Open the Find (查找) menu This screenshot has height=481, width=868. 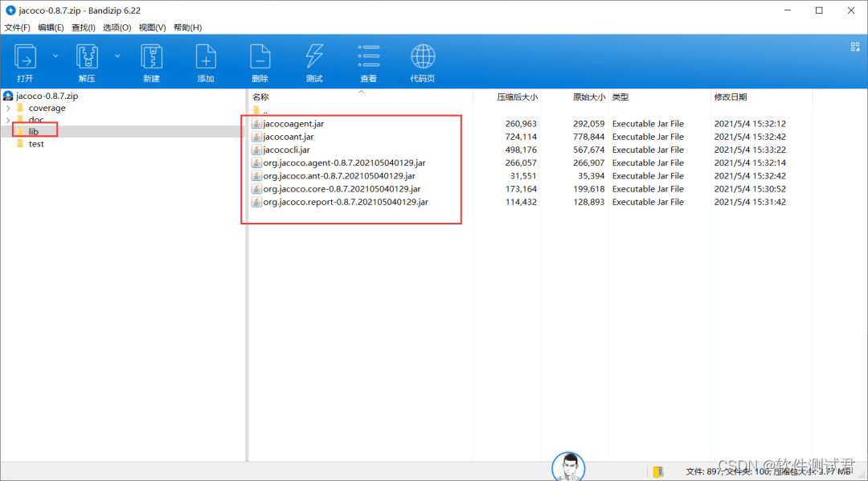(83, 27)
